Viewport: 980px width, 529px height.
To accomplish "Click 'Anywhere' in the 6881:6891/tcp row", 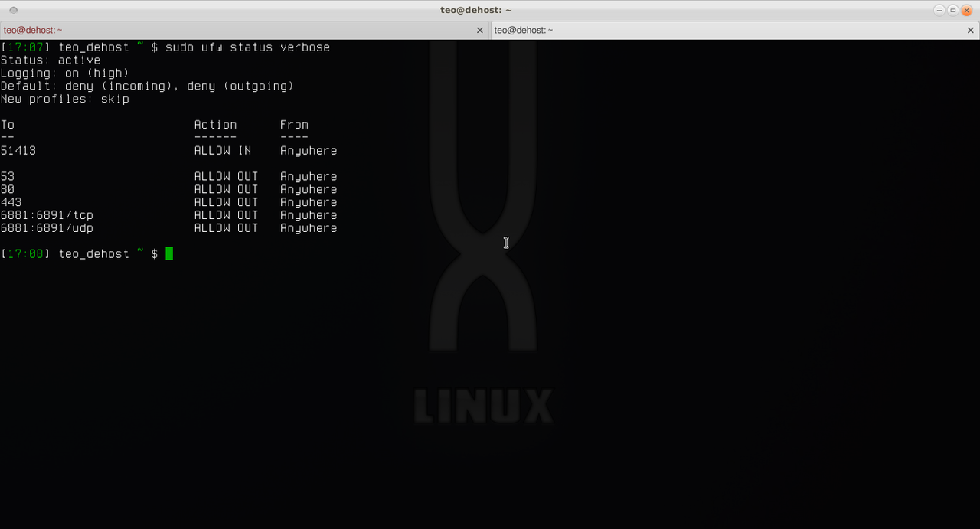I will pos(309,216).
